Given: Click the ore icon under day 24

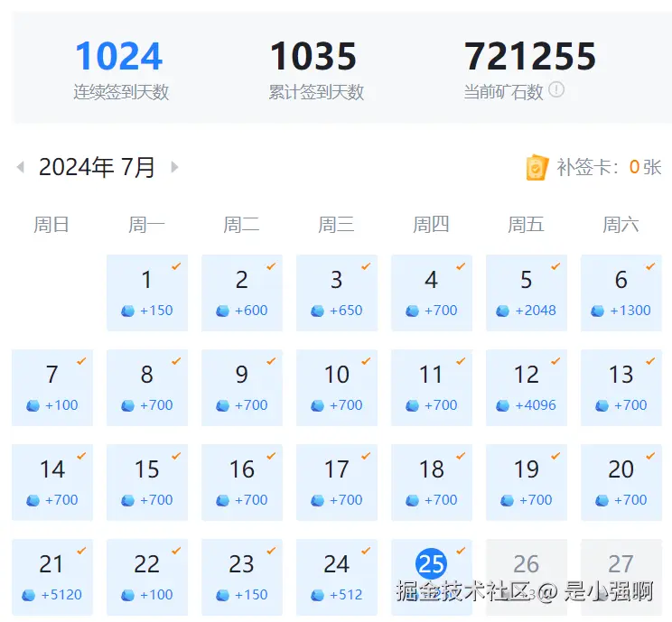Looking at the screenshot, I should click(317, 595).
